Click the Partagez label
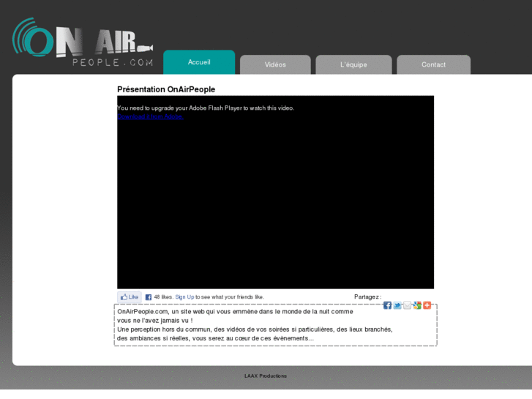This screenshot has width=532, height=399. pos(368,297)
